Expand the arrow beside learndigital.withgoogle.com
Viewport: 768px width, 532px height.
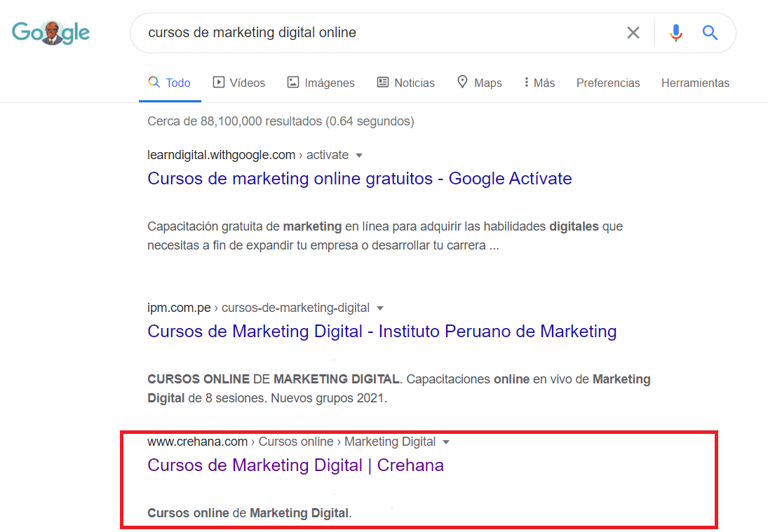pyautogui.click(x=359, y=155)
